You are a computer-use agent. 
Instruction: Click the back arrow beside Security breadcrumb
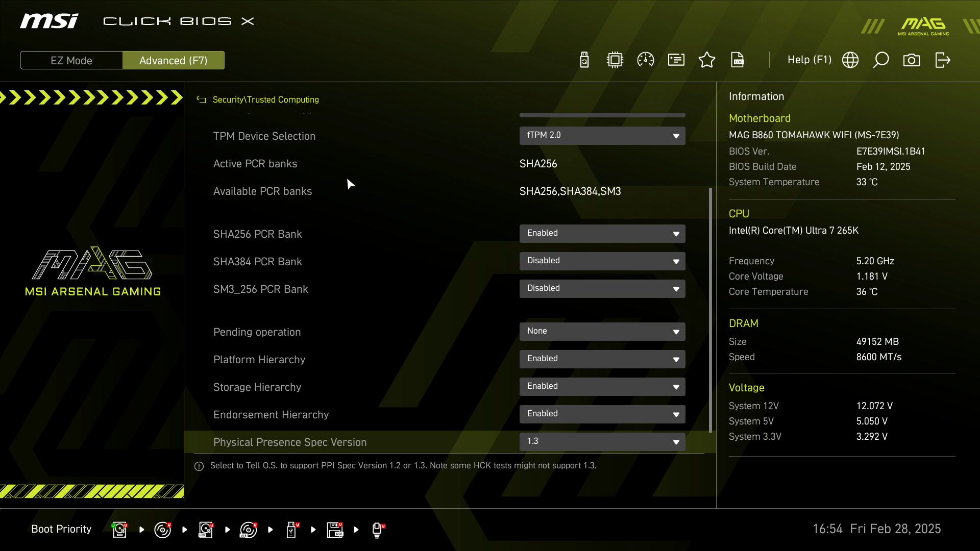pos(201,100)
